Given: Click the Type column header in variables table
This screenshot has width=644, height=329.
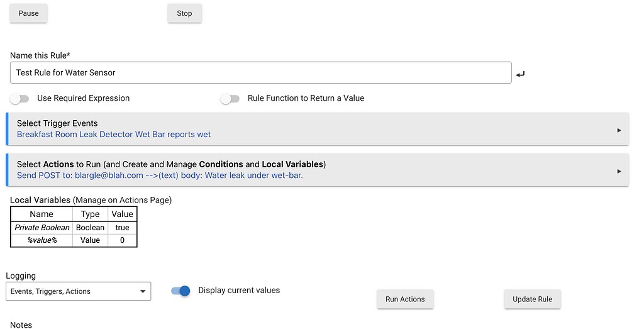Looking at the screenshot, I should click(x=91, y=214).
